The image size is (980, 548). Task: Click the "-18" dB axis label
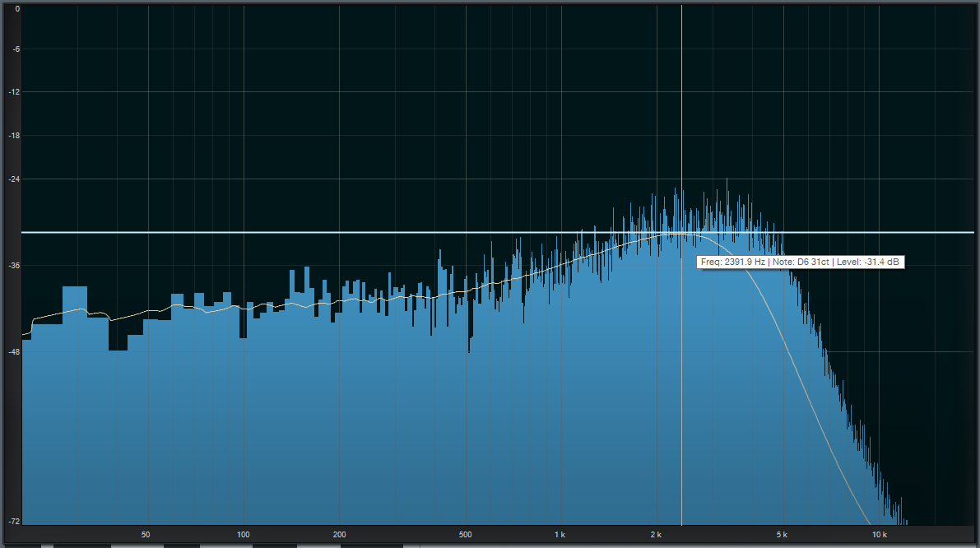tap(14, 136)
